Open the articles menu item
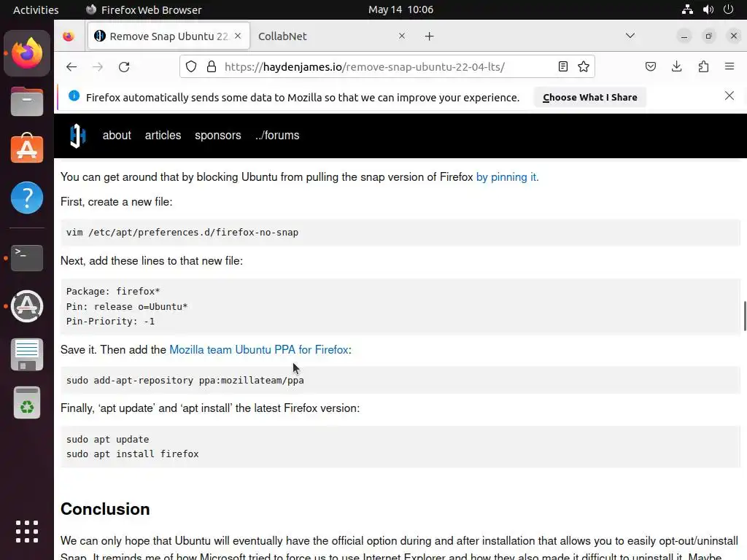Screen dimensions: 747x560 [x=163, y=136]
